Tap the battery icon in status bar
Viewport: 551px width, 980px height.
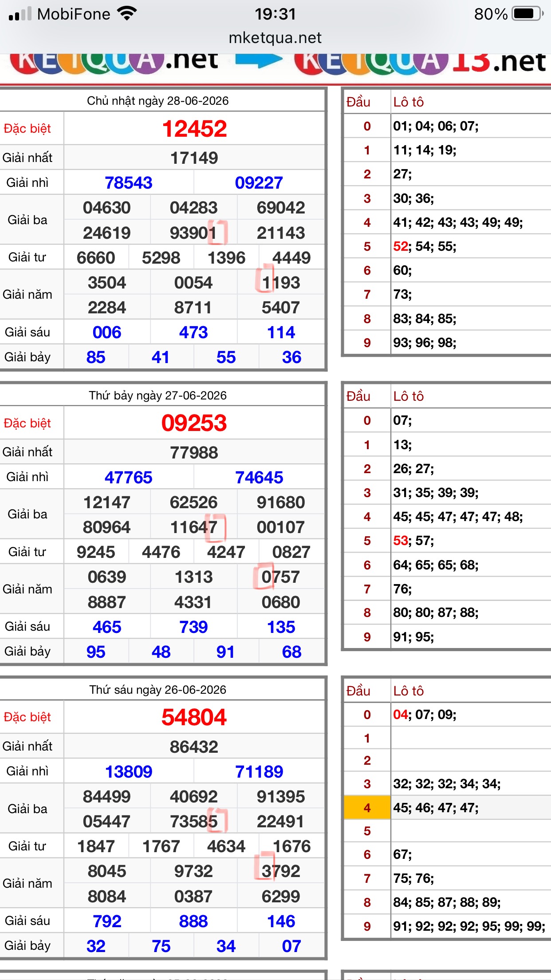tap(528, 14)
